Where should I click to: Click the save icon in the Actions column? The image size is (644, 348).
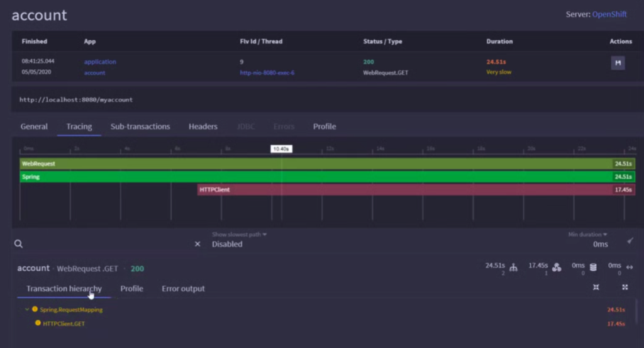tap(618, 63)
